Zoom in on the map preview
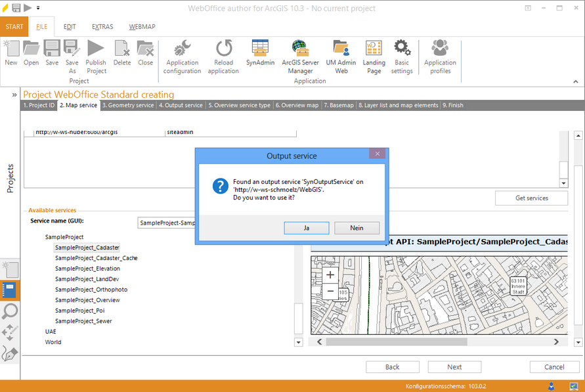 [330, 275]
